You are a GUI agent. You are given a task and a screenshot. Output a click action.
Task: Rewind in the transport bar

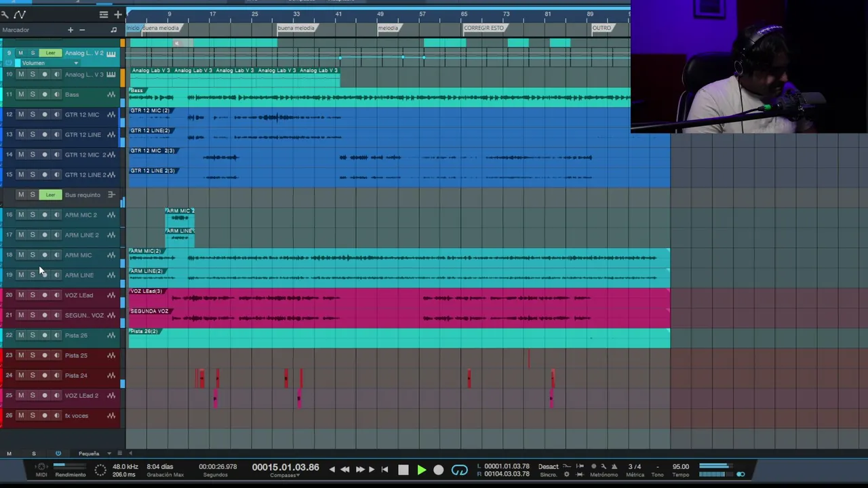coord(345,469)
